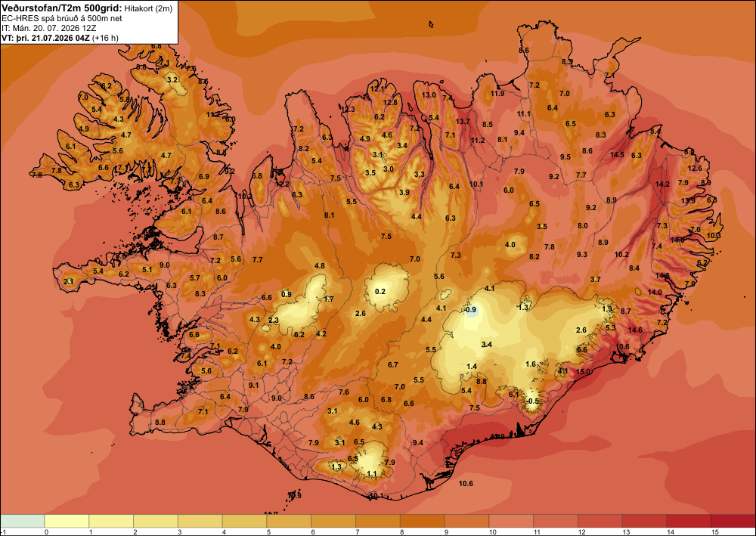
Task: Select the legend swatch between 4 and 5
Action: point(244,521)
